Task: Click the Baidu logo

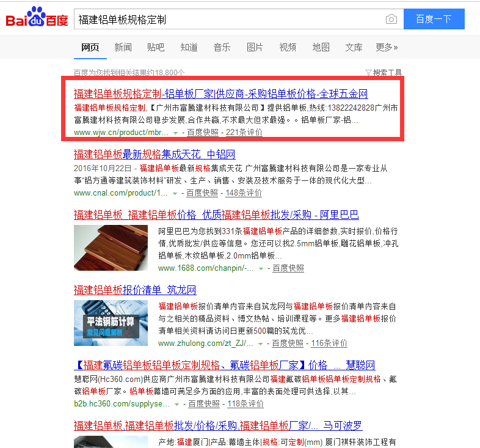Action: point(37,17)
